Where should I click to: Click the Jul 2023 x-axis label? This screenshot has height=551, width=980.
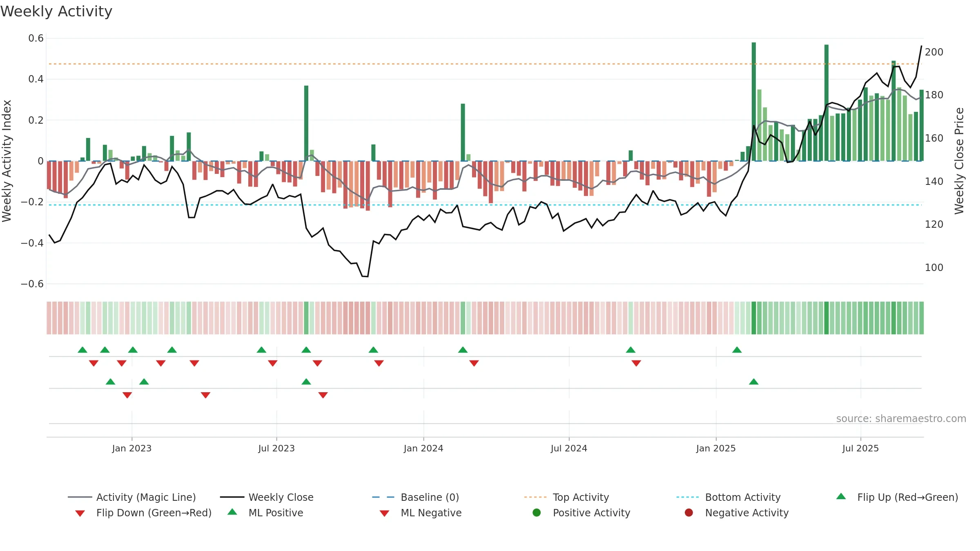click(x=276, y=448)
